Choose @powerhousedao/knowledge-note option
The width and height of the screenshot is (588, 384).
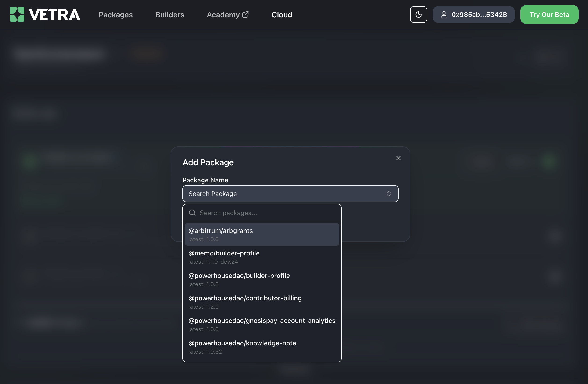pyautogui.click(x=262, y=347)
